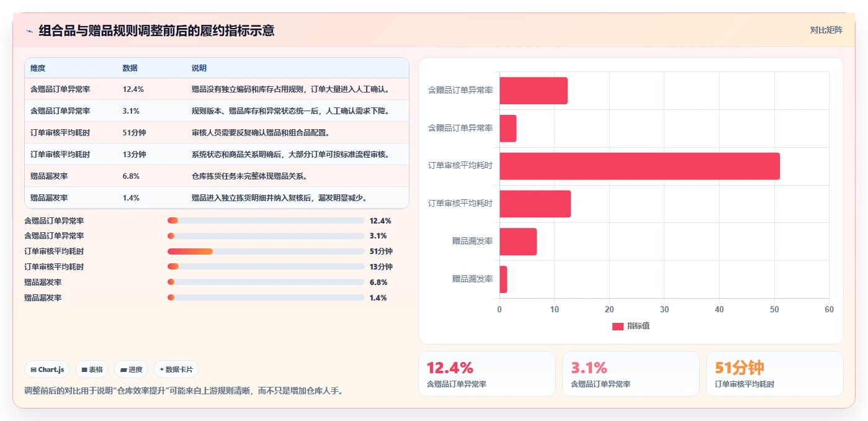This screenshot has height=421, width=868.
Task: Click the 13分钟 value beside the progress list
Action: [x=381, y=267]
